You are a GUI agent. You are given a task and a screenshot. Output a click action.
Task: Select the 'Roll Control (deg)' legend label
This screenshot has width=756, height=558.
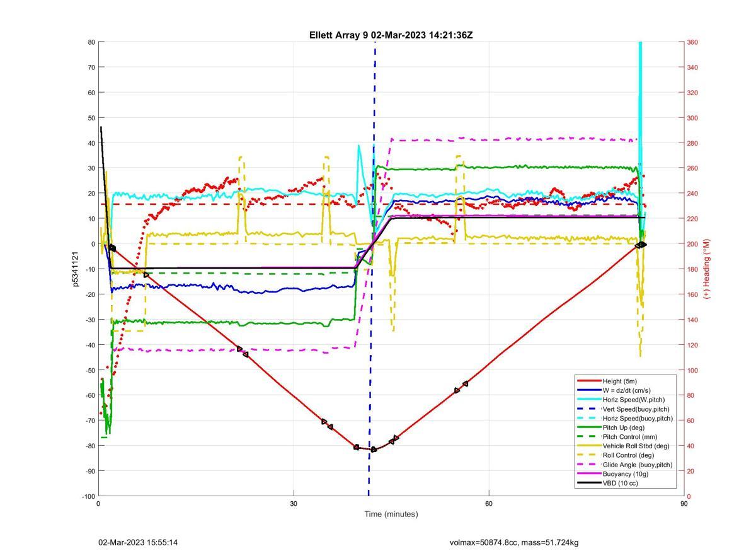tap(629, 455)
